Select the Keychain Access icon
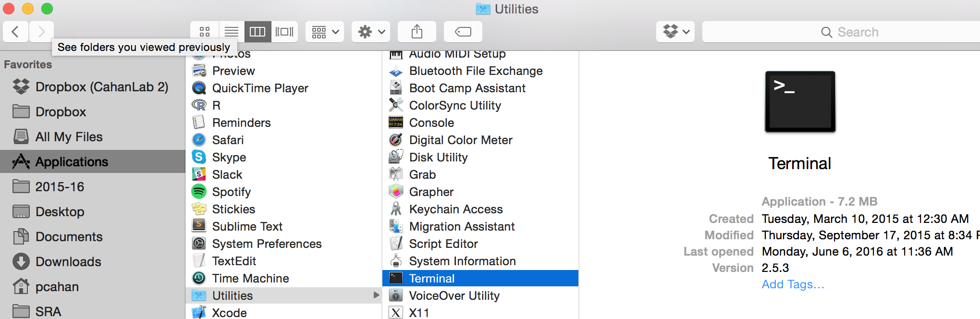Viewport: 980px width, 319px height. point(396,209)
